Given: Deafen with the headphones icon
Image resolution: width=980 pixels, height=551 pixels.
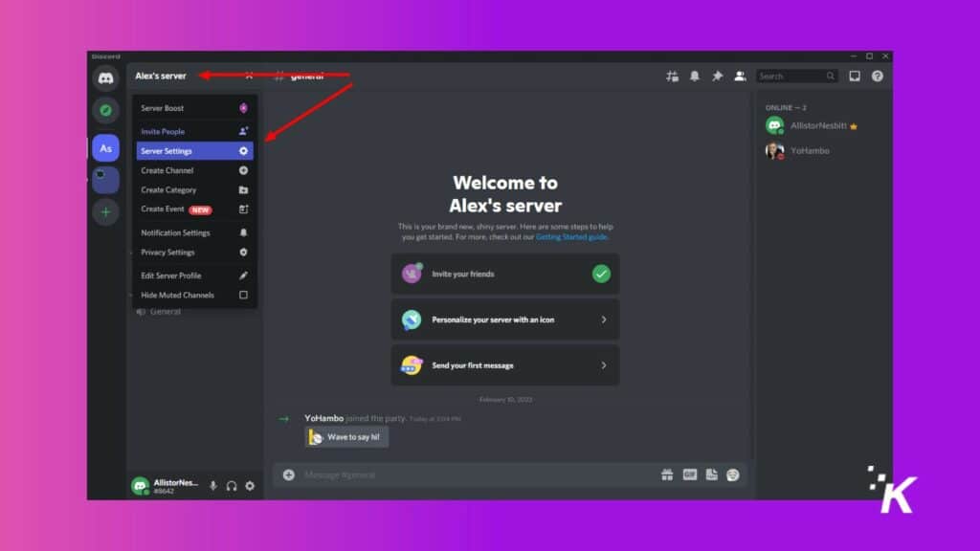Looking at the screenshot, I should (232, 486).
